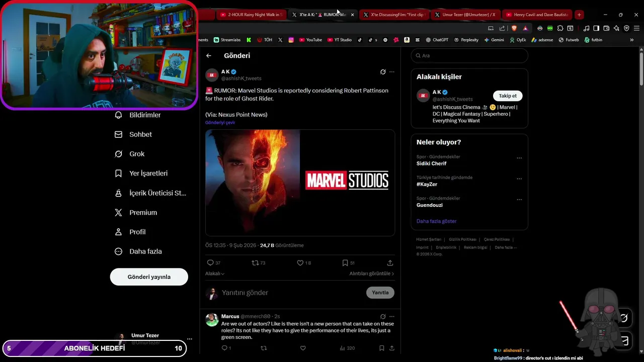
Task: Like Marcus's reply
Action: pyautogui.click(x=303, y=348)
